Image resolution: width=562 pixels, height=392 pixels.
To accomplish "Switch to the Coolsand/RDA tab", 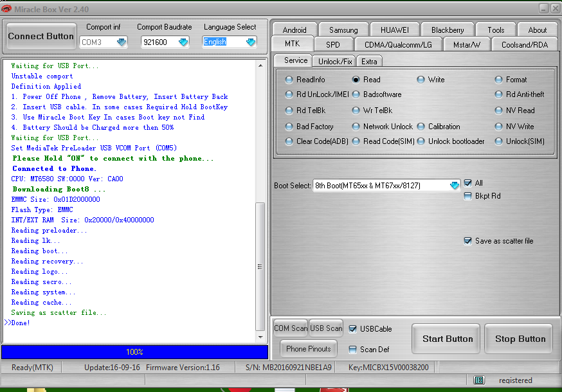I will [x=525, y=45].
